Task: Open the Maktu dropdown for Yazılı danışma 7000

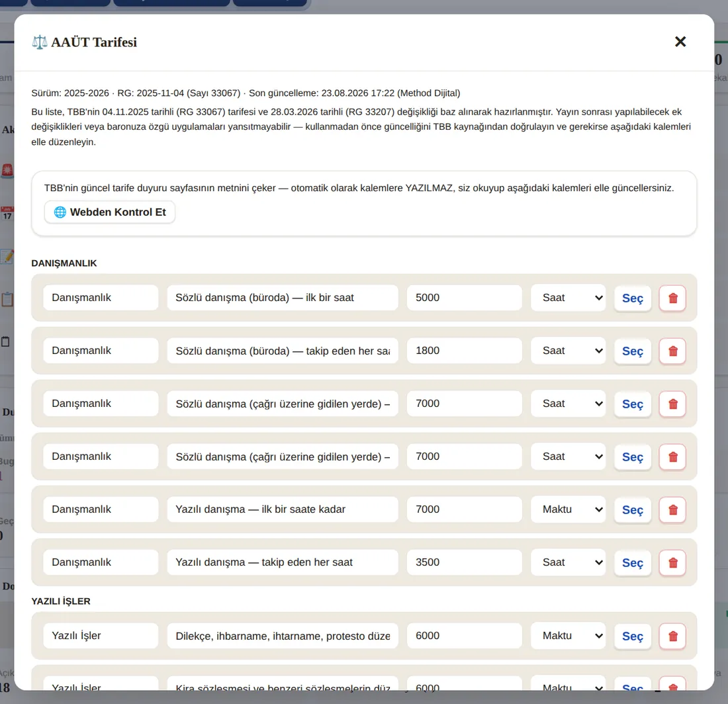Action: [569, 509]
